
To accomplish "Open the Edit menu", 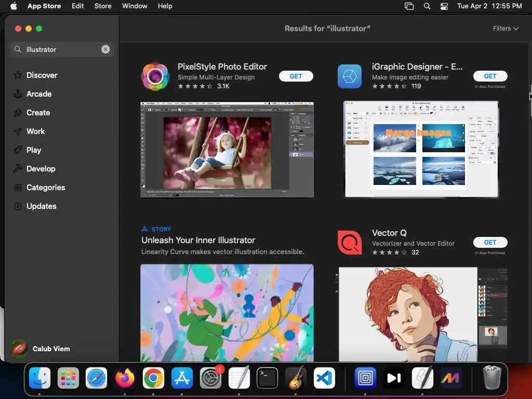I will (78, 6).
